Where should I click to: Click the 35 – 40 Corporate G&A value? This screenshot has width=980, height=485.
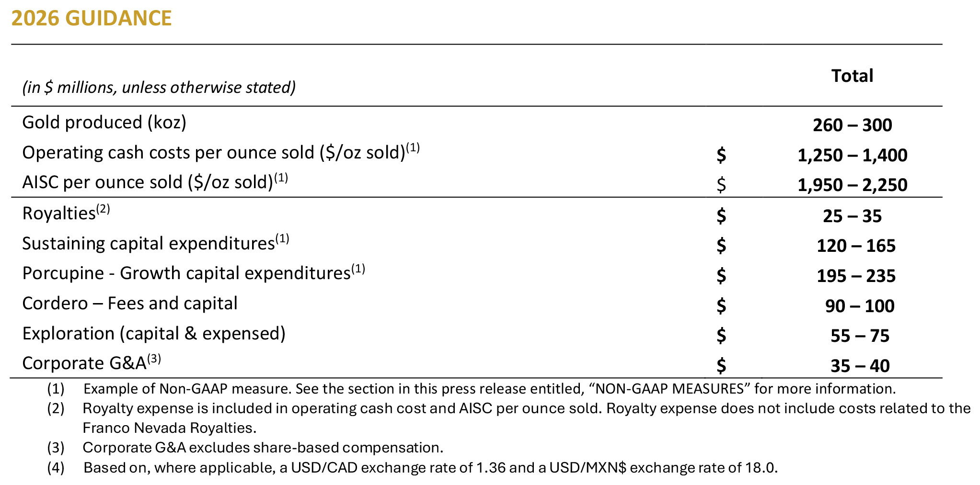(860, 366)
